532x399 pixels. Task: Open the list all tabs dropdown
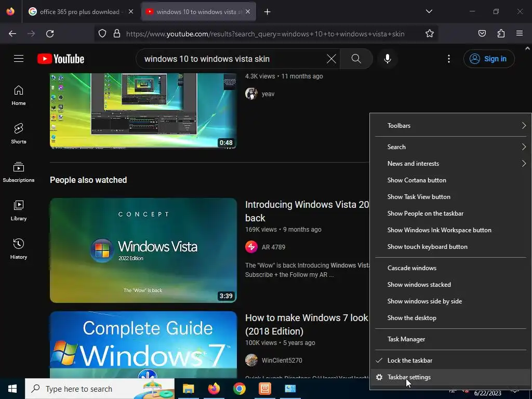pyautogui.click(x=429, y=11)
